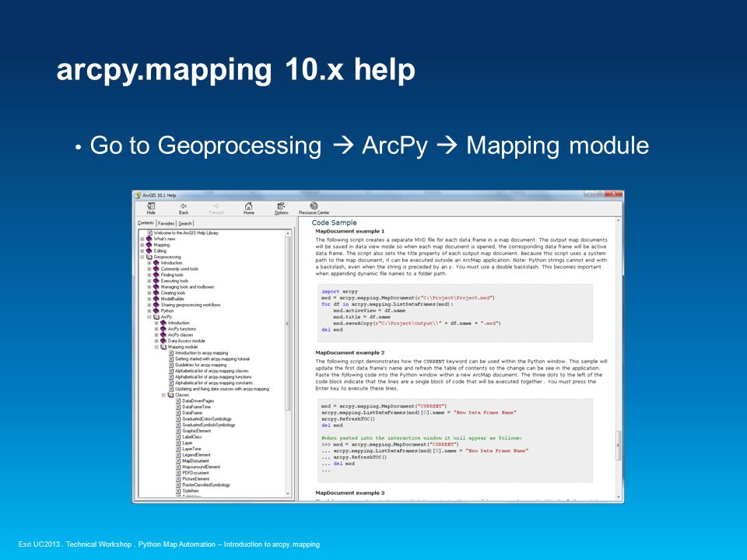Open Guidelines for arcpy.mapping
747x560 pixels.
(x=201, y=366)
